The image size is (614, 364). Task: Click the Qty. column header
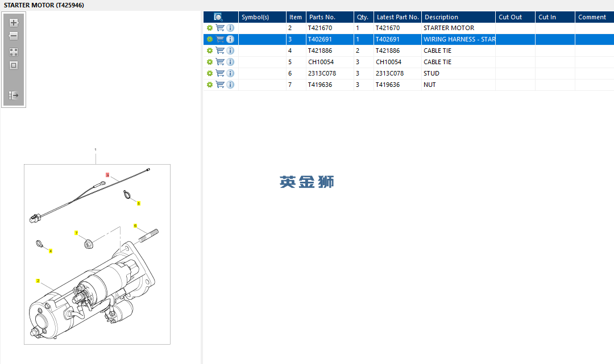363,17
